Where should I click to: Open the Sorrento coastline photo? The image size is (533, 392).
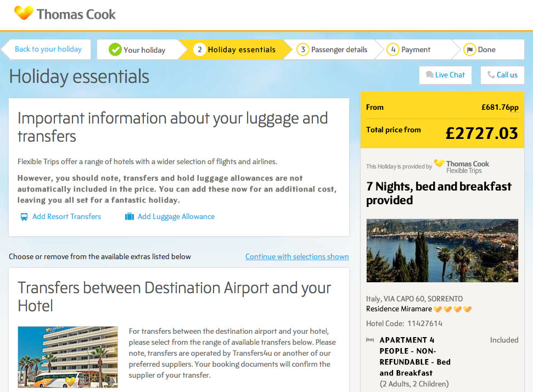(442, 250)
